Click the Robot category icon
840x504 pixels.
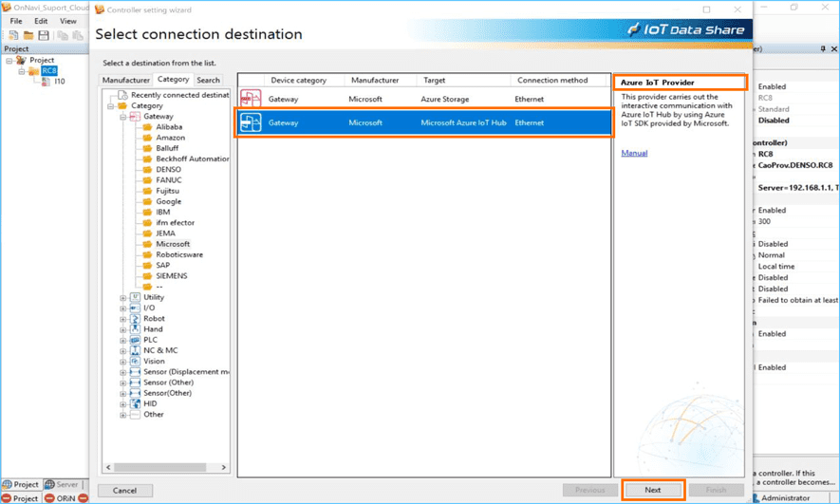(135, 319)
